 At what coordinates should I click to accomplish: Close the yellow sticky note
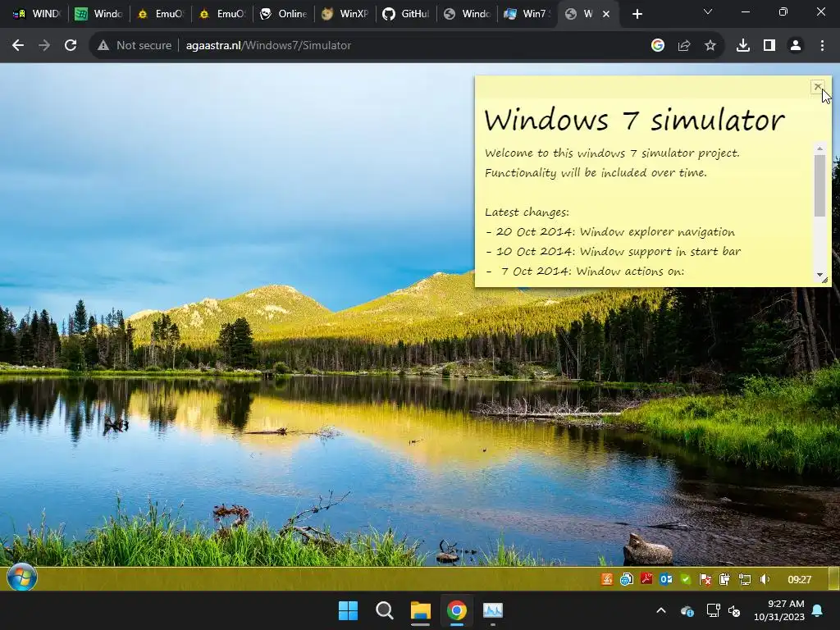pyautogui.click(x=818, y=86)
